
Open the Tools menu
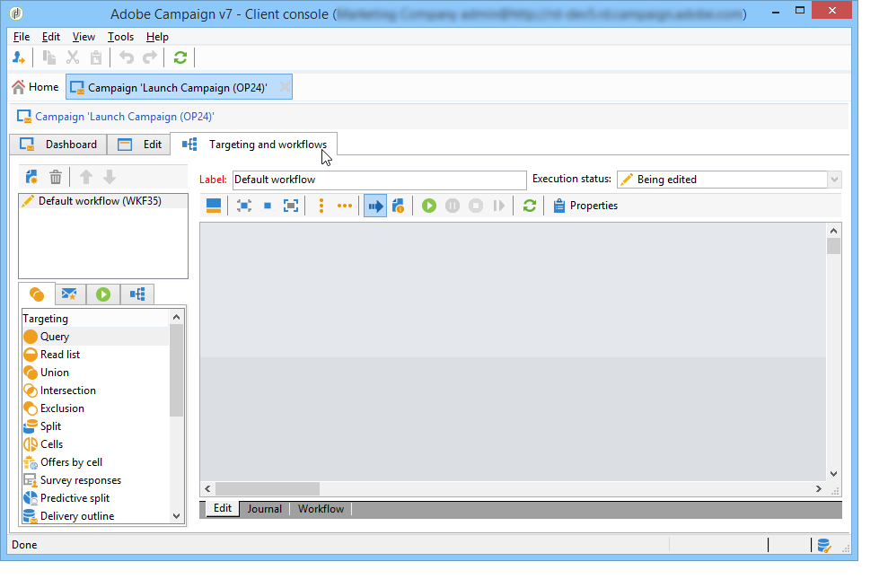[x=120, y=37]
